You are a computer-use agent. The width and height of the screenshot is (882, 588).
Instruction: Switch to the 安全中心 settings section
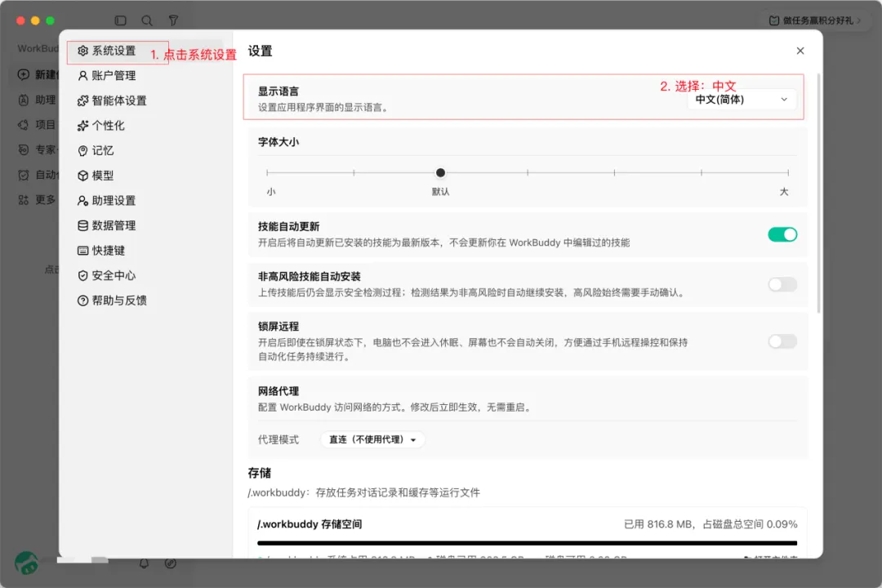click(107, 275)
